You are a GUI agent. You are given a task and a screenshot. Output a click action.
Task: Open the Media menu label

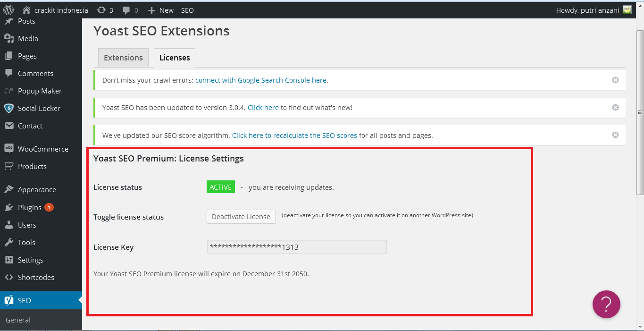28,39
